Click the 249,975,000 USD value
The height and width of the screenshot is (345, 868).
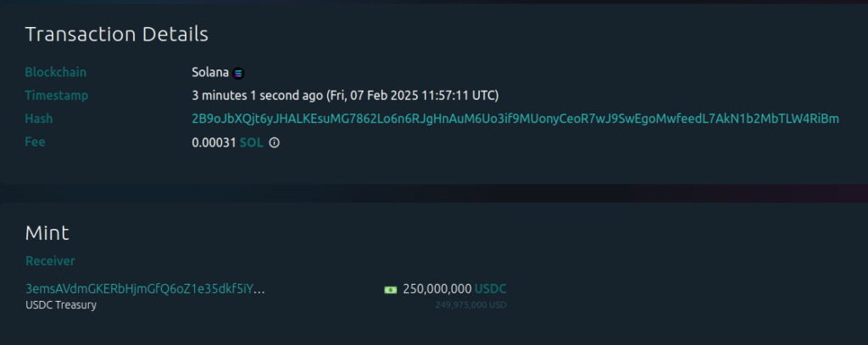coord(470,305)
